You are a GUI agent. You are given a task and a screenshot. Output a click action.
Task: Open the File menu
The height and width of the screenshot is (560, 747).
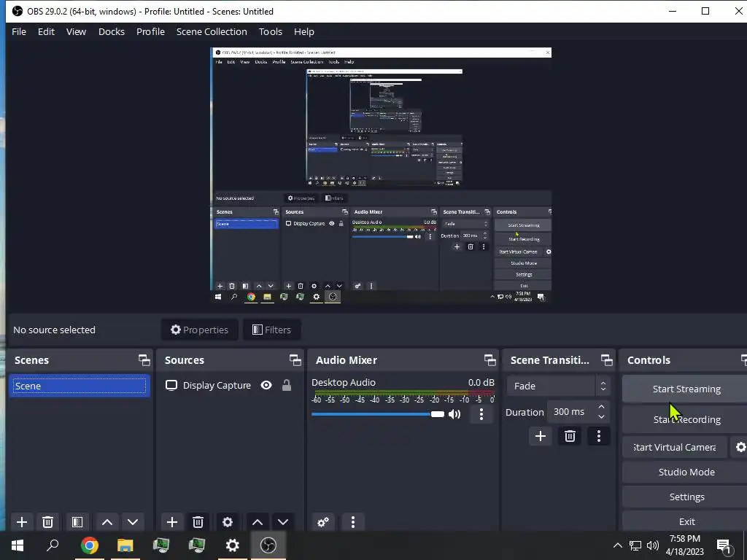19,32
